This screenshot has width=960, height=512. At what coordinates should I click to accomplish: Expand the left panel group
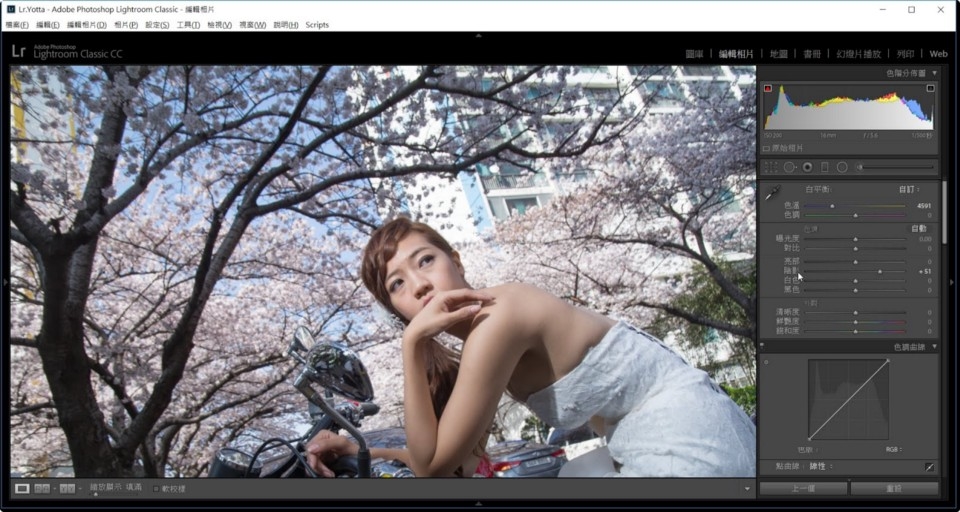[5, 282]
